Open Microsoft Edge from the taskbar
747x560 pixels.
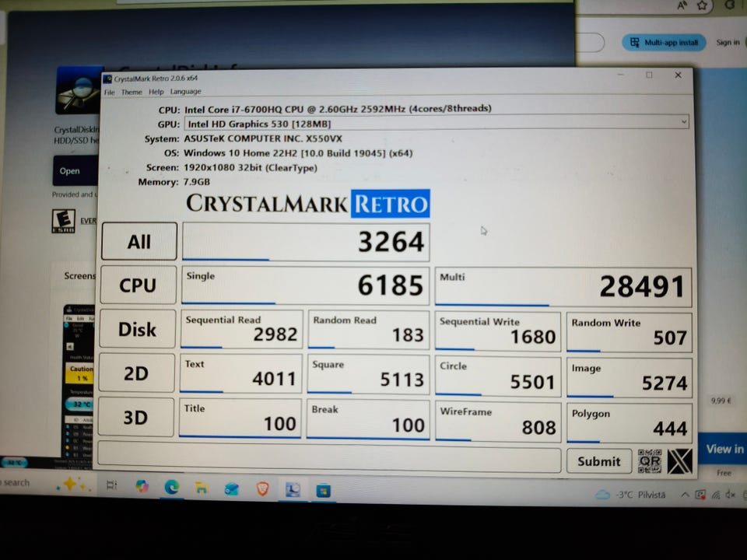click(x=171, y=487)
